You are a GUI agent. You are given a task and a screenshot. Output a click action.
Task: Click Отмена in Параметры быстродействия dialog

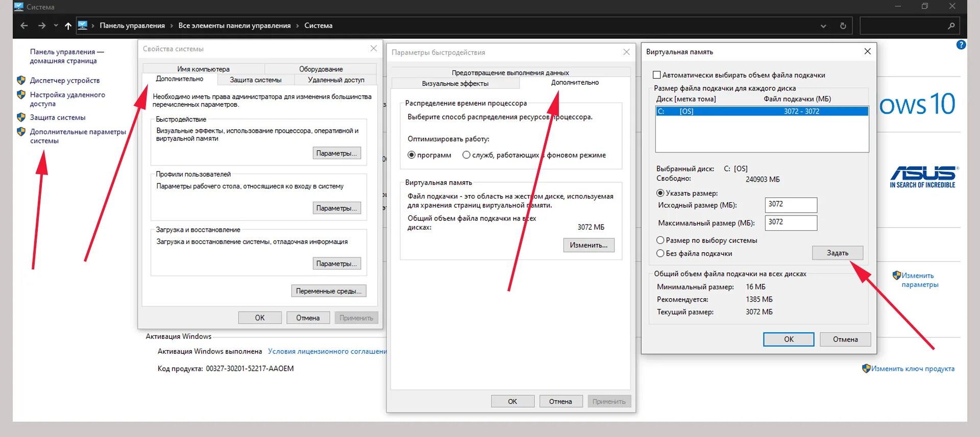tap(560, 401)
